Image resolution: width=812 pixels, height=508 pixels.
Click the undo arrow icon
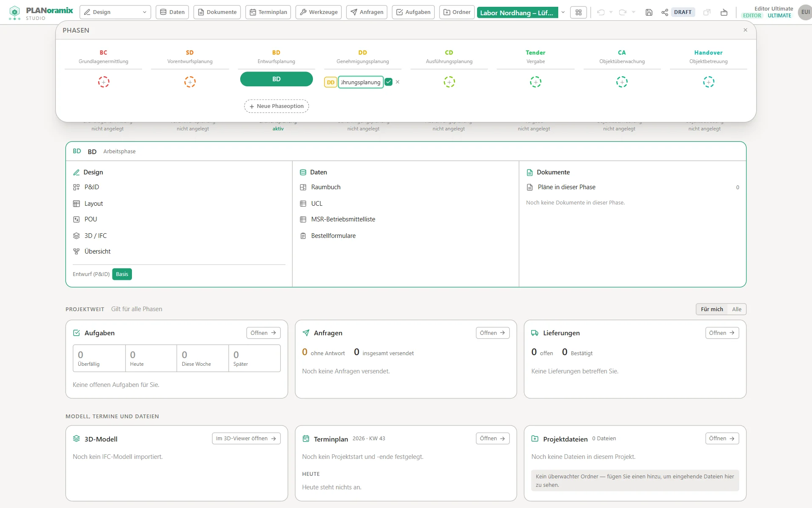(601, 12)
